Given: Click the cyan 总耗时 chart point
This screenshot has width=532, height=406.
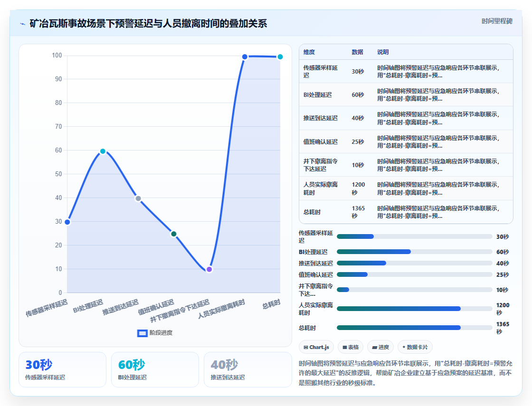Looking at the screenshot, I should pos(280,57).
